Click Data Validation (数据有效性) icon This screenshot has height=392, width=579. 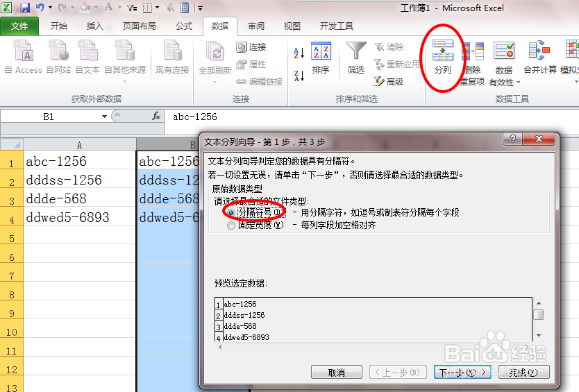503,51
